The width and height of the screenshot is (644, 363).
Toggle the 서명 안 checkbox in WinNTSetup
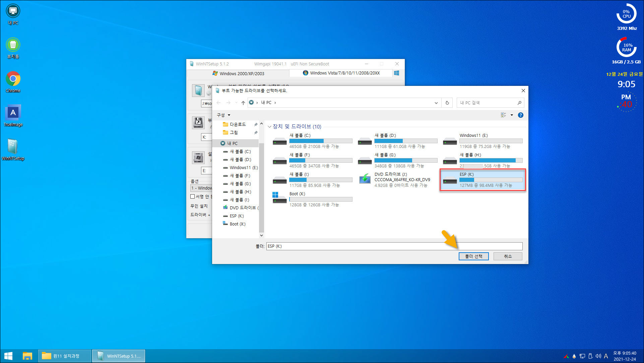pyautogui.click(x=193, y=197)
